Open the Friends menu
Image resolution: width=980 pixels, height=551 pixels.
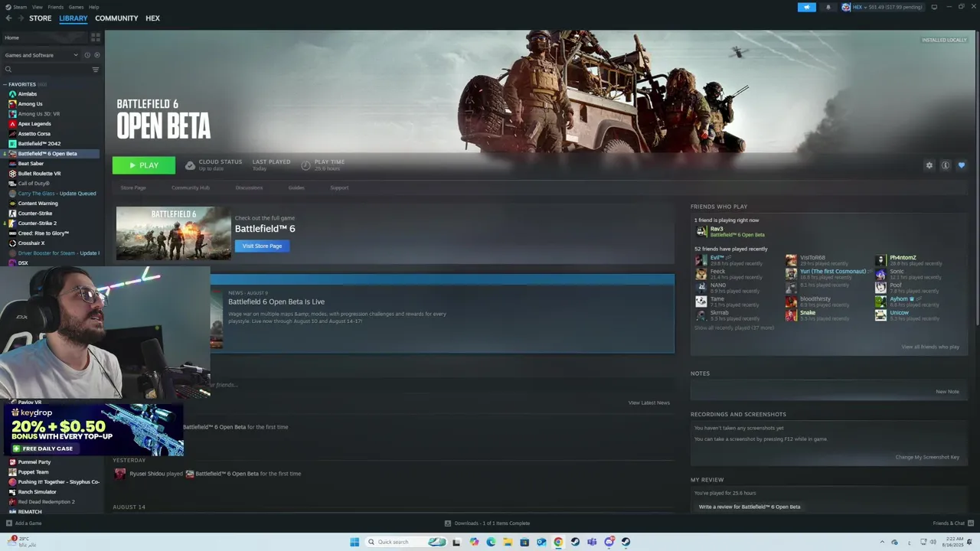click(x=56, y=7)
